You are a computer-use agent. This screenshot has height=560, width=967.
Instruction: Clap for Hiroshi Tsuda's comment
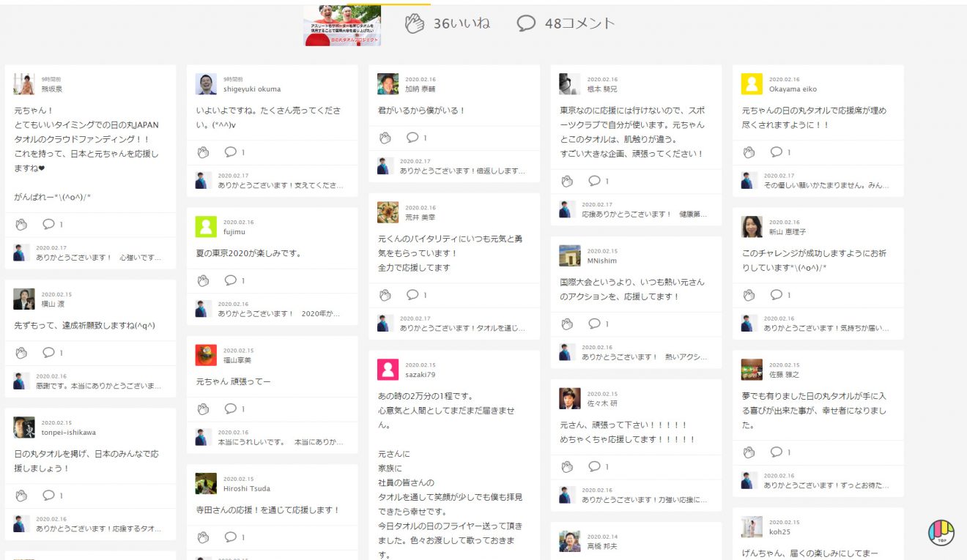(x=204, y=537)
